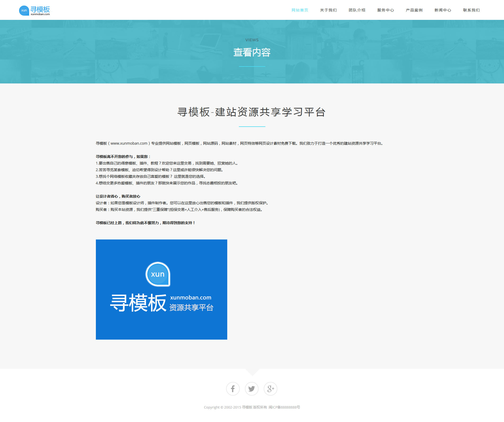Click the bold 让设计者省心，购买者放心 line
Viewport: 504px width, 422px height.
tap(118, 196)
